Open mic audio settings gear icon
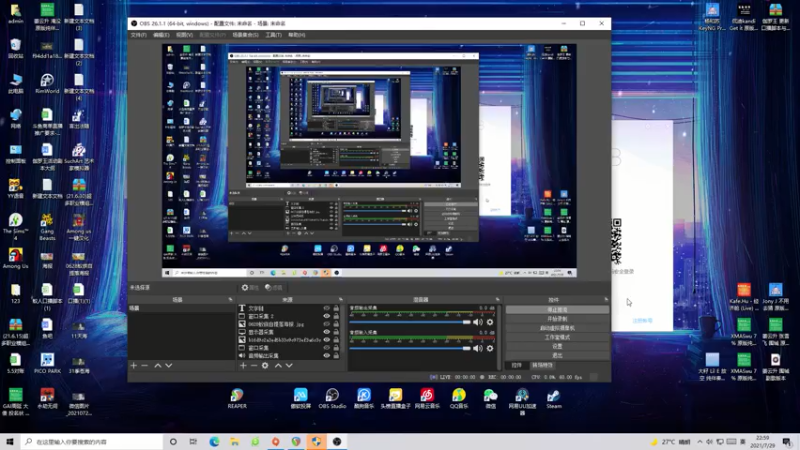The image size is (800, 450). pos(489,348)
